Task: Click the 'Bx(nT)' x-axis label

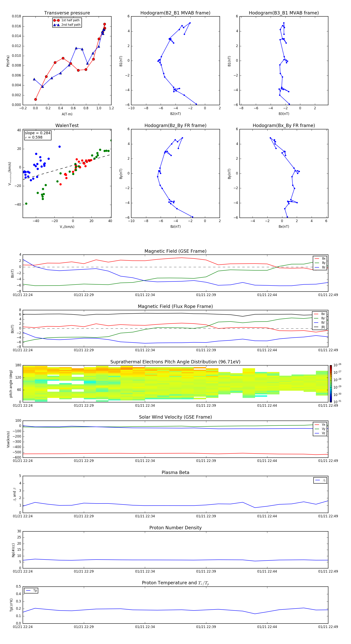Action: (x=284, y=227)
